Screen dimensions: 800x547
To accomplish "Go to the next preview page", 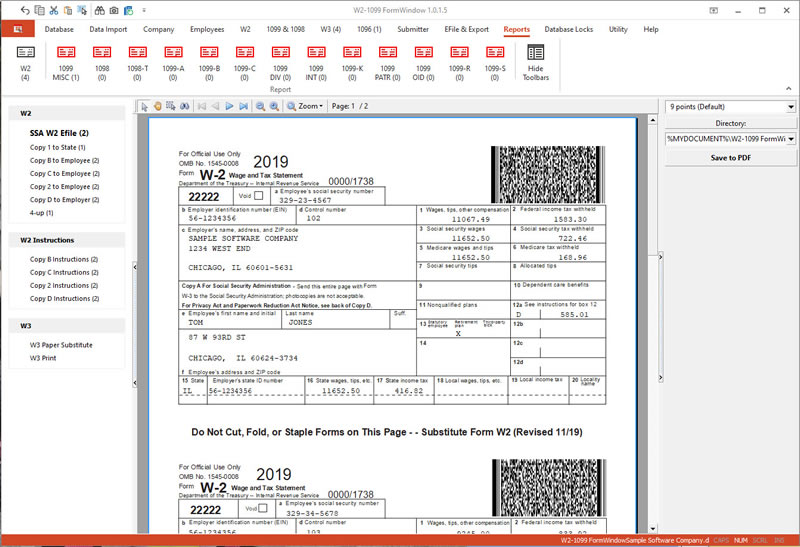I will pos(229,106).
